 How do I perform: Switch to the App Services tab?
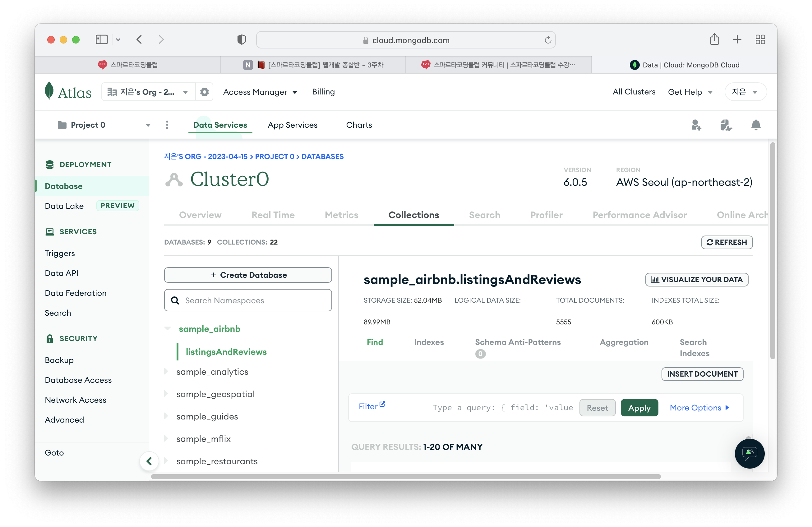coord(293,125)
